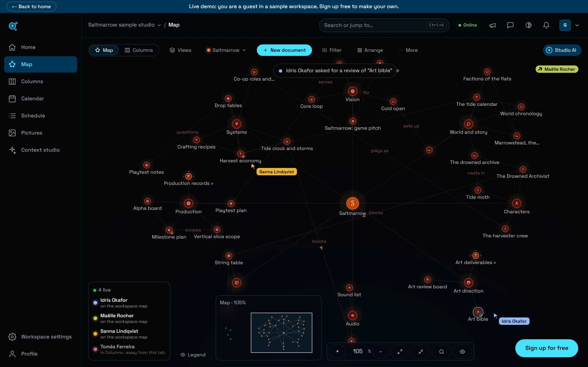The image size is (588, 367).
Task: Click Sign up for free button
Action: (x=546, y=348)
